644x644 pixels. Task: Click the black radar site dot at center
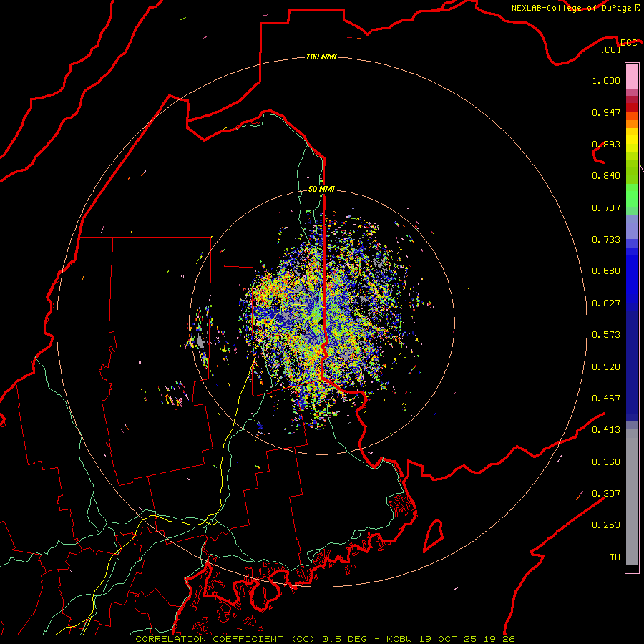(x=321, y=323)
